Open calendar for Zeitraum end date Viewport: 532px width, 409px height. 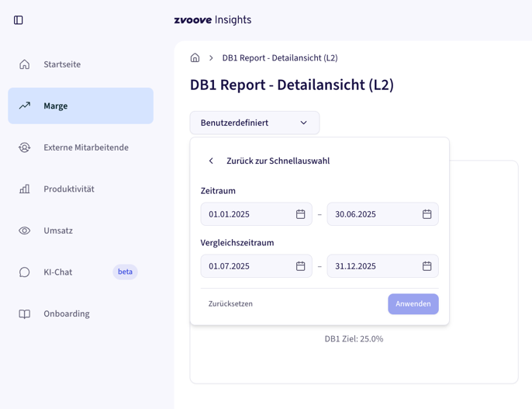click(427, 214)
